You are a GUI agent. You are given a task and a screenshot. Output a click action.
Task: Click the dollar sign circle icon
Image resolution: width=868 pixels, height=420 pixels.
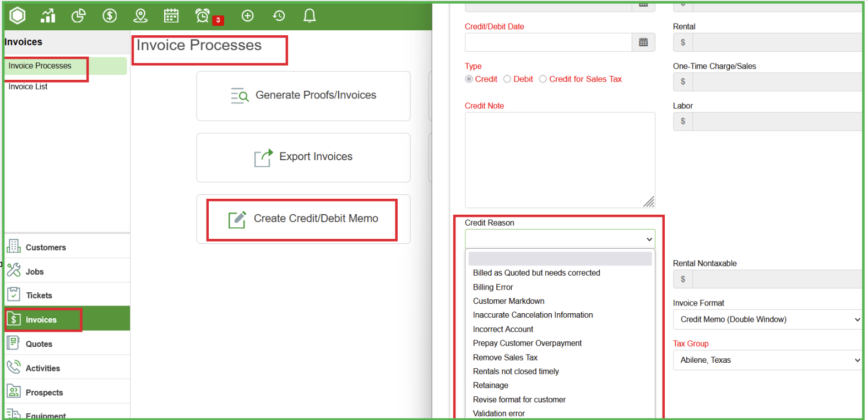(x=110, y=16)
